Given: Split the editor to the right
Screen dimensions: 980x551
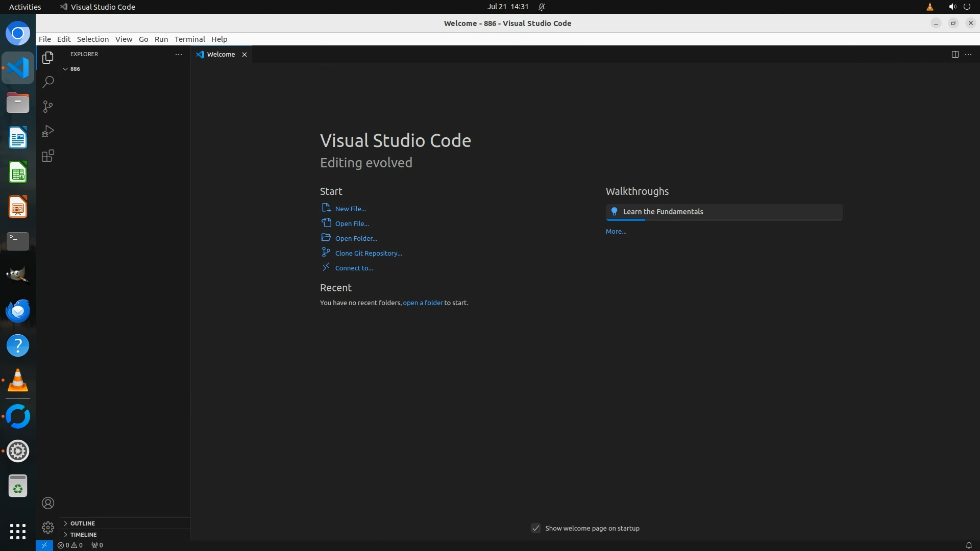Looking at the screenshot, I should coord(954,54).
